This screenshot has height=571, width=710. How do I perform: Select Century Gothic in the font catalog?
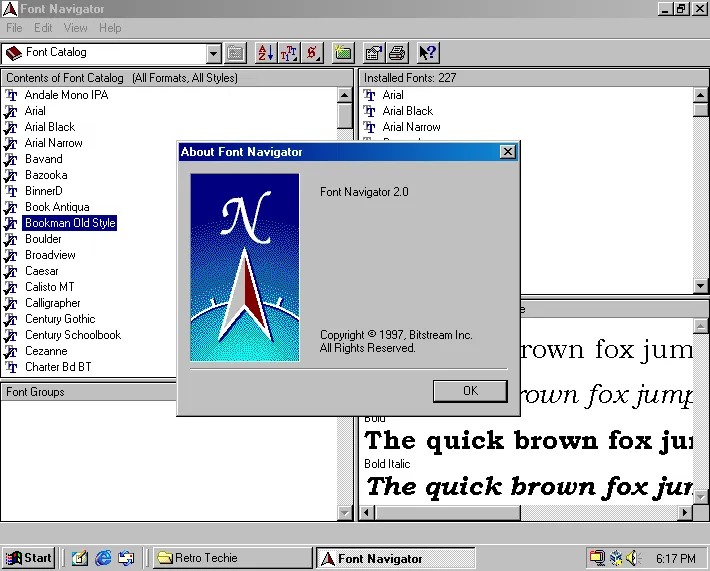coord(60,319)
